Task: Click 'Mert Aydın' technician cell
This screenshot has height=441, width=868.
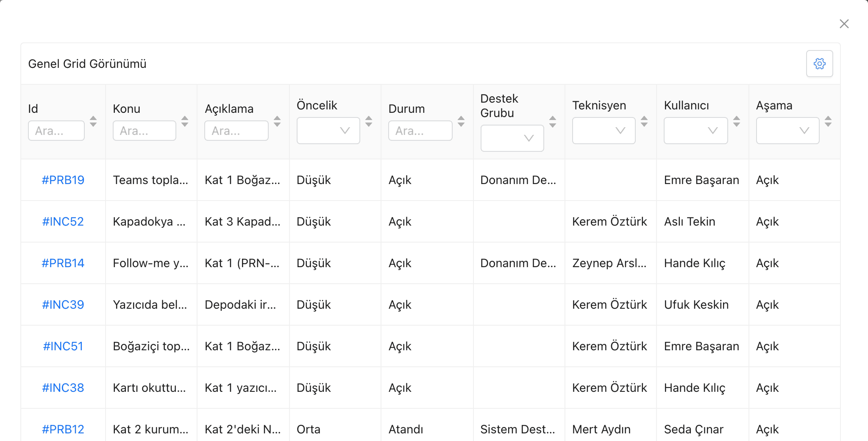Action: click(x=611, y=425)
